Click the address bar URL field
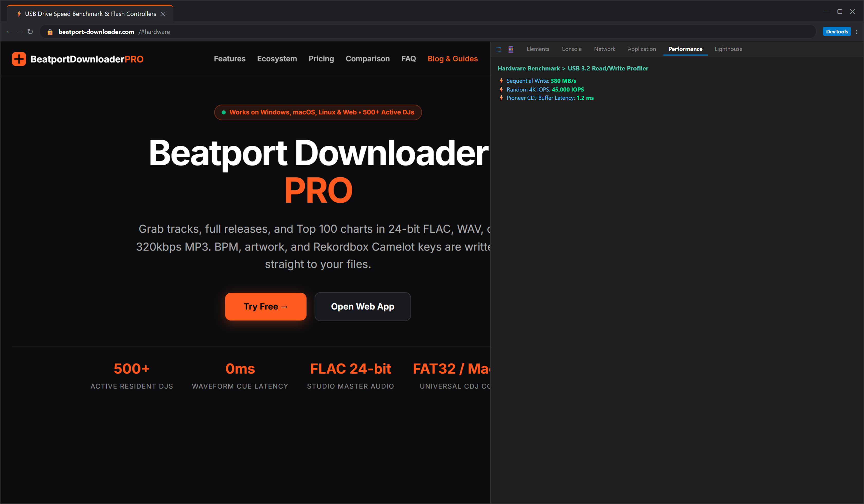 428,32
